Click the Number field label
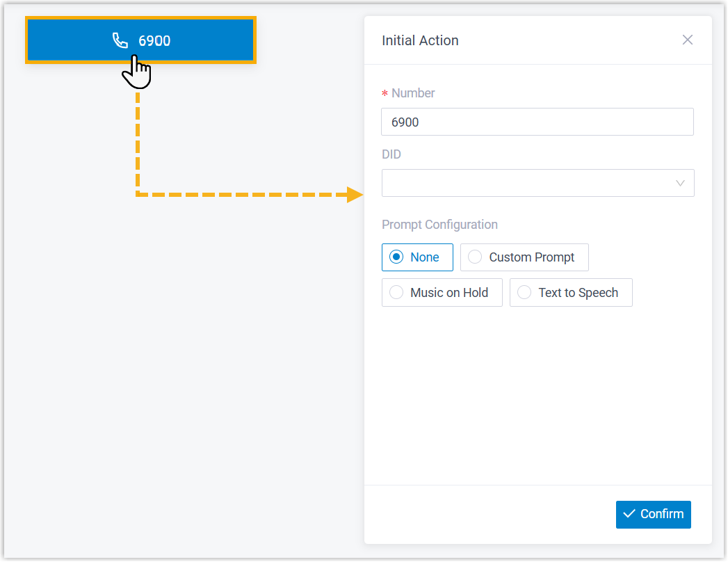This screenshot has width=728, height=562. [x=413, y=93]
